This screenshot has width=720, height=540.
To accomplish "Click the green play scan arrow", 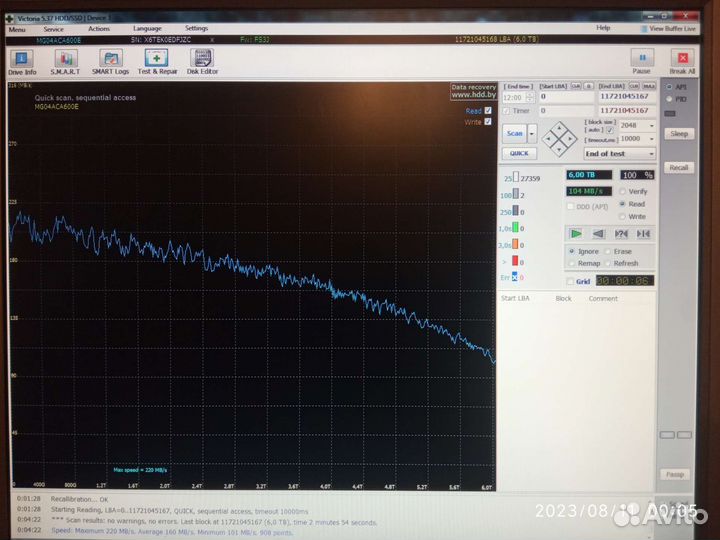I will 576,233.
